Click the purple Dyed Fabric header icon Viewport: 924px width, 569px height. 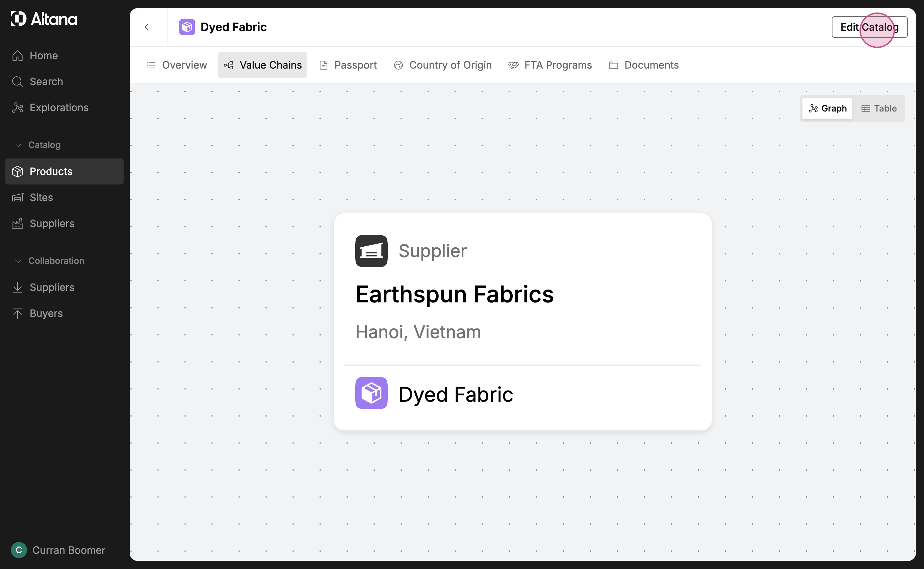click(x=187, y=27)
